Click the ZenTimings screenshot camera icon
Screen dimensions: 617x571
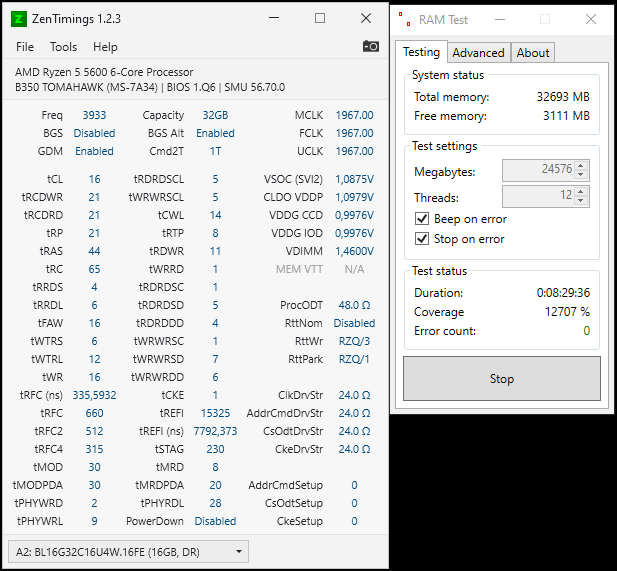click(370, 46)
